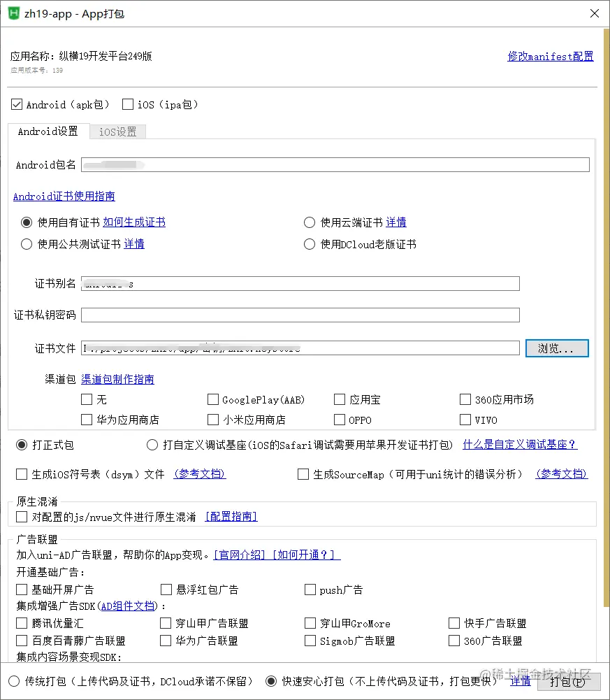This screenshot has height=700, width=610.
Task: Click the 证书私钥密码 input field
Action: (300, 315)
